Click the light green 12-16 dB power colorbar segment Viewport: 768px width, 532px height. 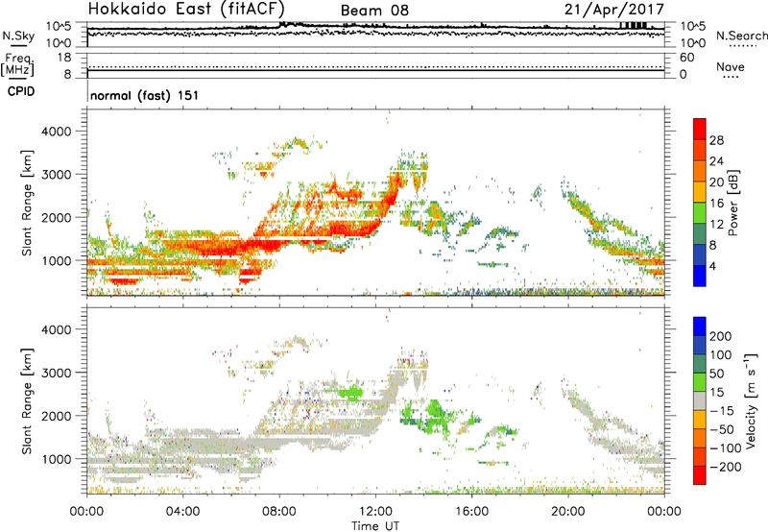[700, 213]
